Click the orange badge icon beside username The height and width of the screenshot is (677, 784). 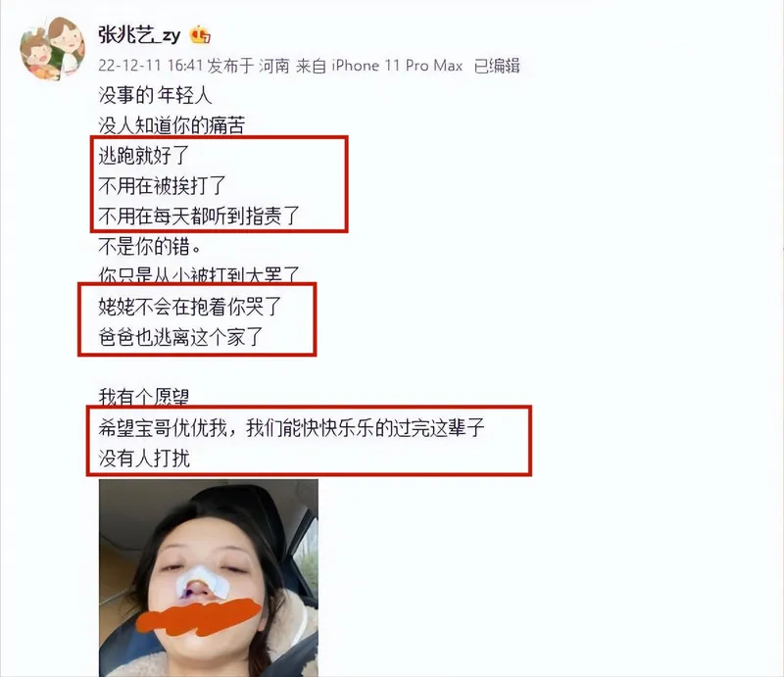pyautogui.click(x=200, y=35)
